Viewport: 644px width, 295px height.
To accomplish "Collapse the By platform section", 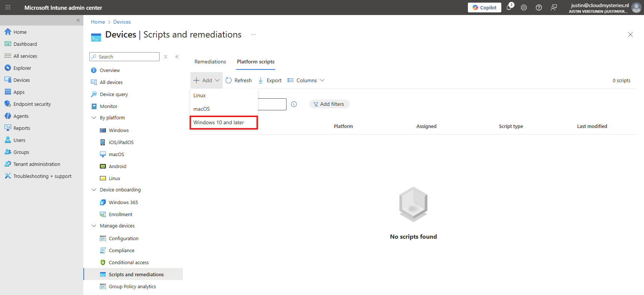I will pos(94,118).
